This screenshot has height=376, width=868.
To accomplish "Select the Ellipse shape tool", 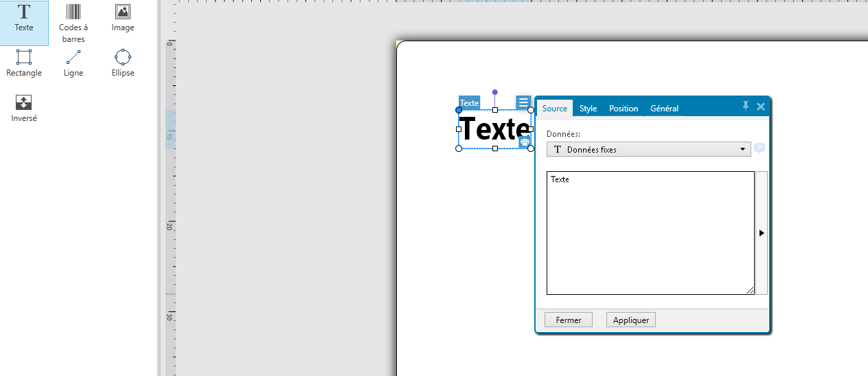I will (x=122, y=63).
